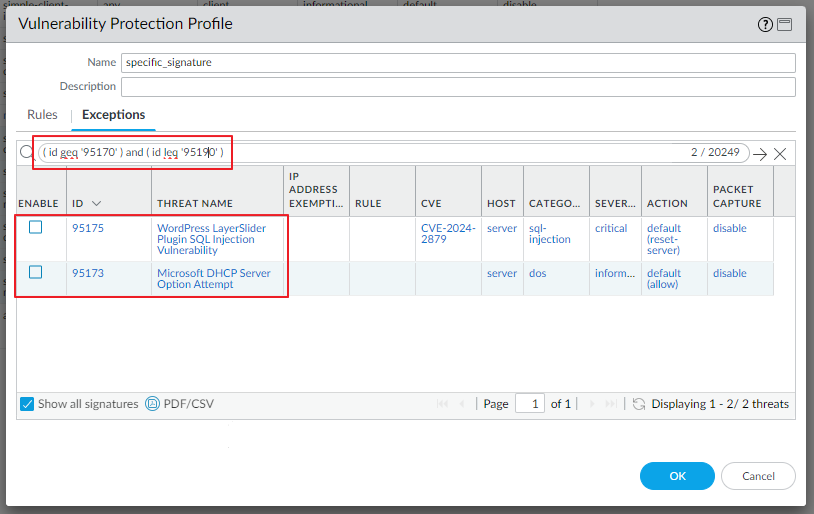Viewport: 814px width, 514px height.
Task: Select the Exceptions tab
Action: tap(113, 115)
